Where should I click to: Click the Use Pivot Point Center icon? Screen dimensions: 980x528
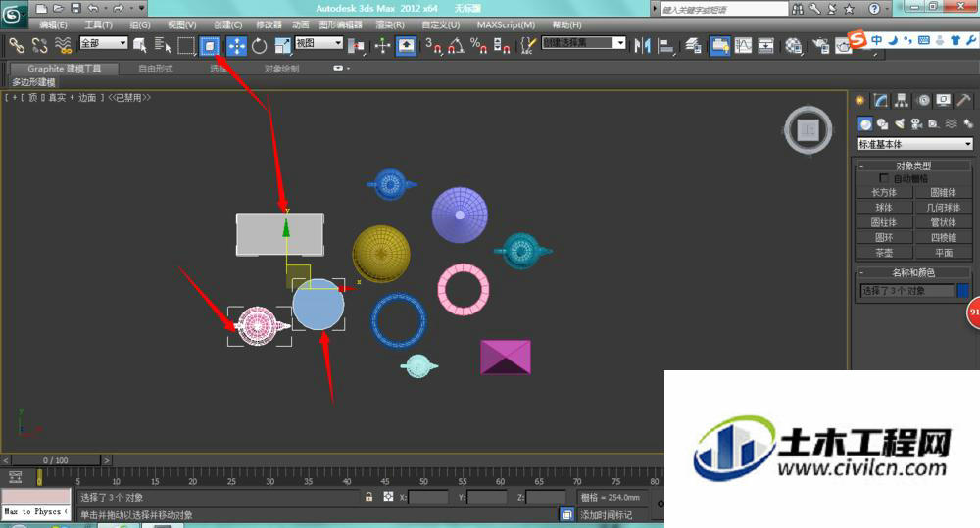point(356,46)
